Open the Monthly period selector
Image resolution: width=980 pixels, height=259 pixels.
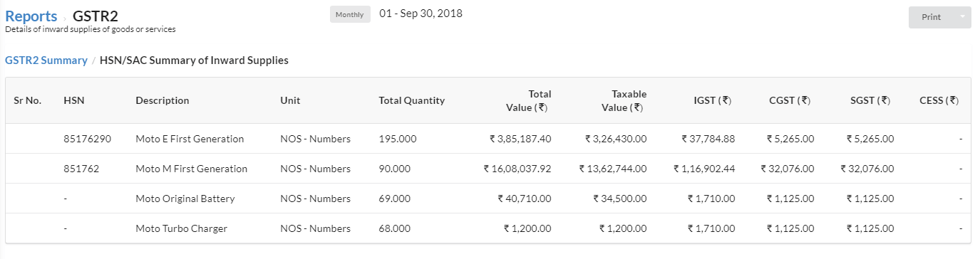[350, 14]
